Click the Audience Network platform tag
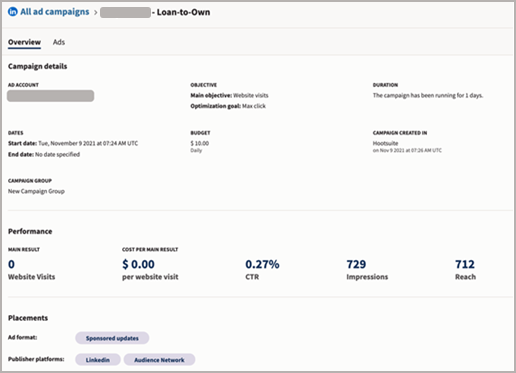 [x=159, y=360]
